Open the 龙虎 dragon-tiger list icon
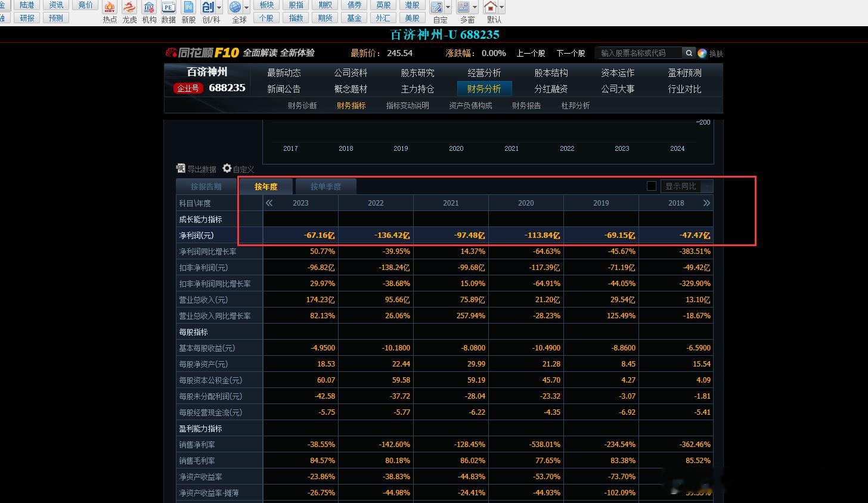The image size is (868, 503). point(129,7)
